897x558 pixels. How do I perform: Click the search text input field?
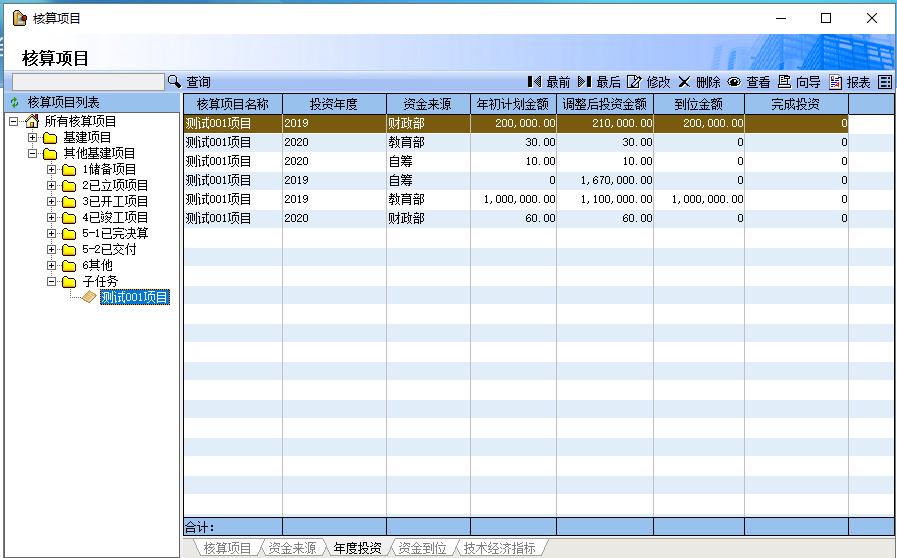(x=87, y=82)
